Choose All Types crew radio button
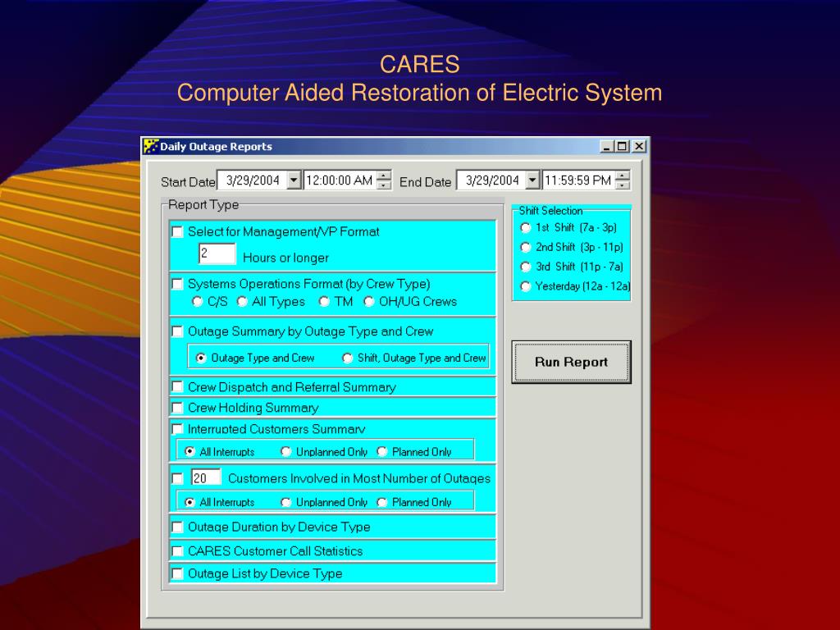 (242, 302)
